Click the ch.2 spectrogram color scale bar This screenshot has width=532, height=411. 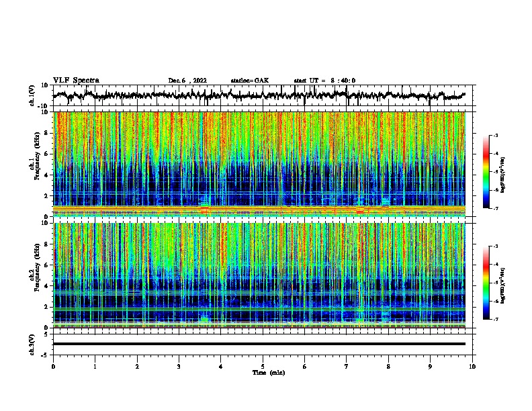click(x=486, y=283)
